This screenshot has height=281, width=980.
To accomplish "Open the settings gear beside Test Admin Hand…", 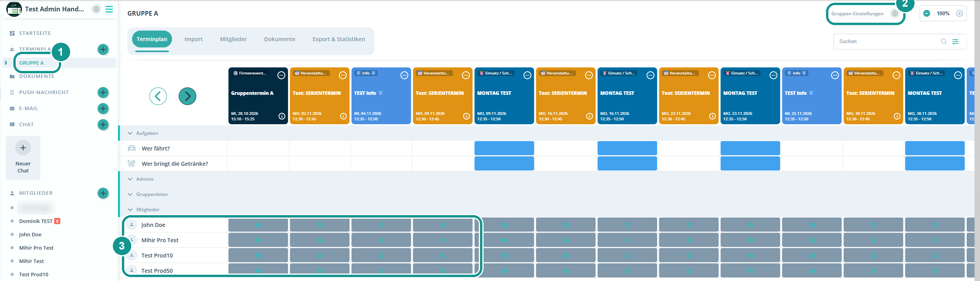I will [x=96, y=9].
